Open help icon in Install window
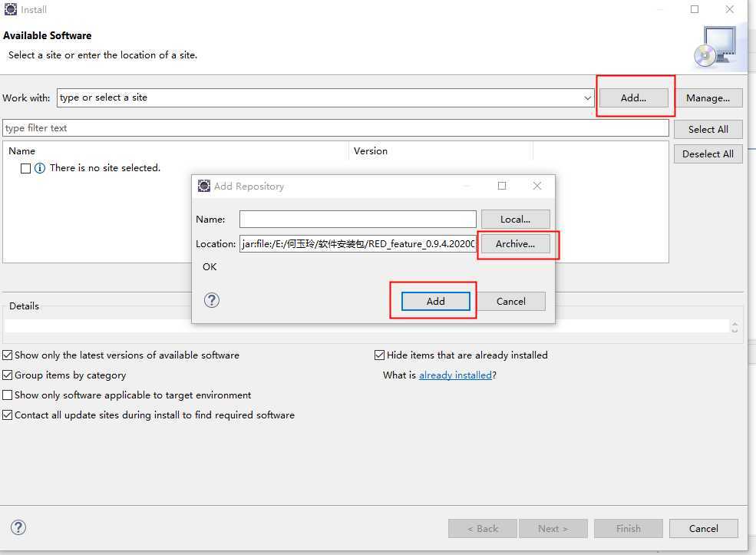Viewport: 756px width, 555px height. 18,527
